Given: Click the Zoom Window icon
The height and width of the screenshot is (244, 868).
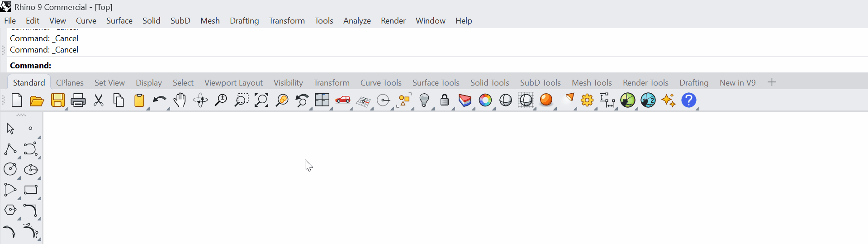Looking at the screenshot, I should pos(241,100).
